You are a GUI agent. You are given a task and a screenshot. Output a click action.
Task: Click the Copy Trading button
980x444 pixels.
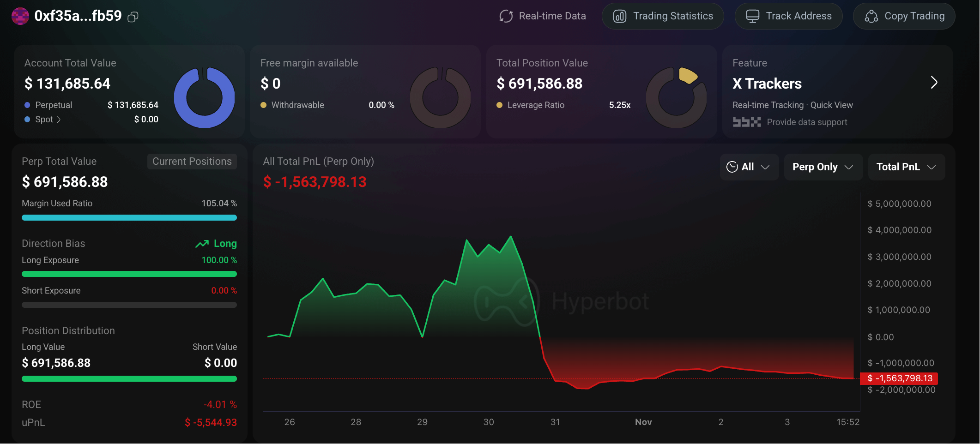coord(904,16)
